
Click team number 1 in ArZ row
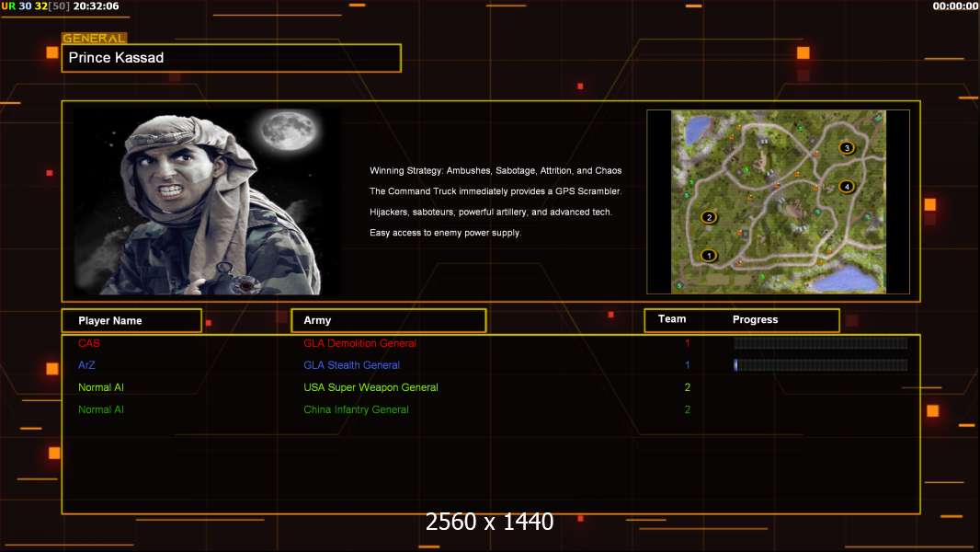(x=687, y=365)
